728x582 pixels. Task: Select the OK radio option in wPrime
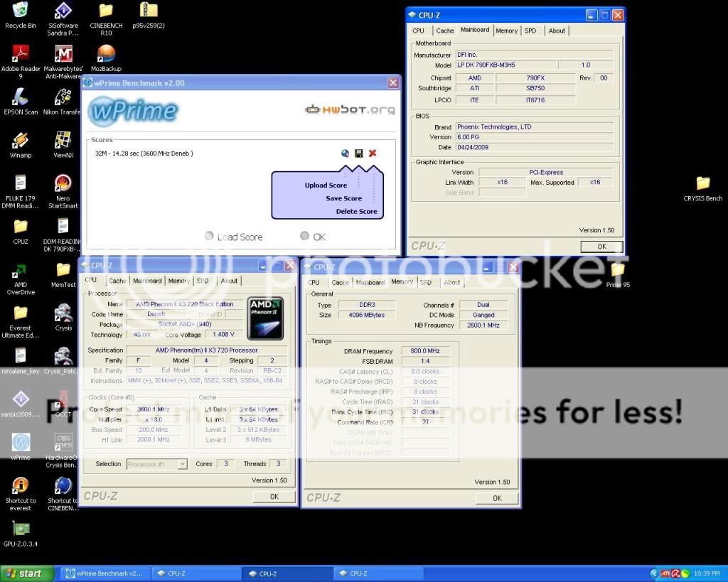coord(313,237)
